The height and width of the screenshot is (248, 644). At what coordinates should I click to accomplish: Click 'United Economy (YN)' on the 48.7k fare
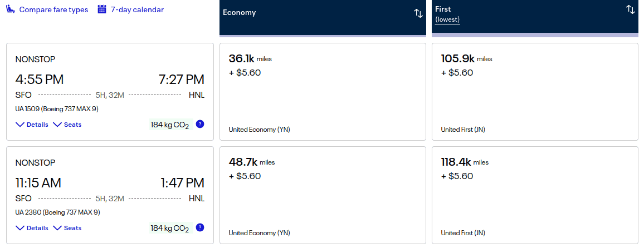tap(259, 233)
